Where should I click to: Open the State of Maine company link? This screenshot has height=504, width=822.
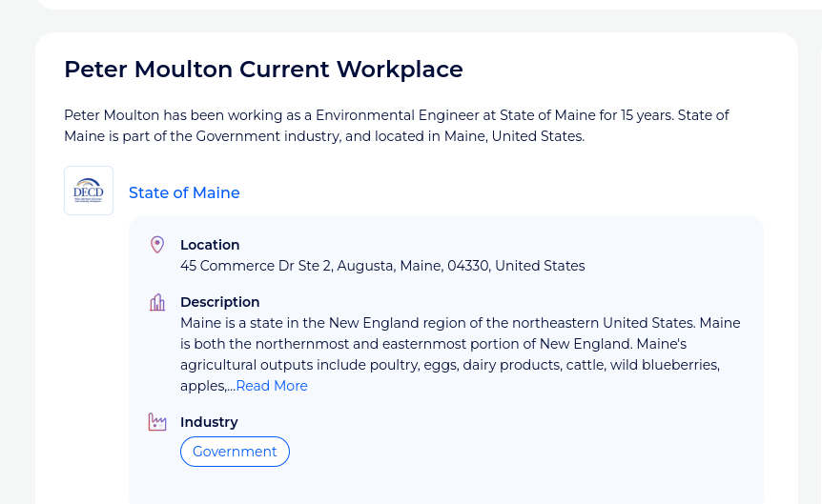(184, 192)
